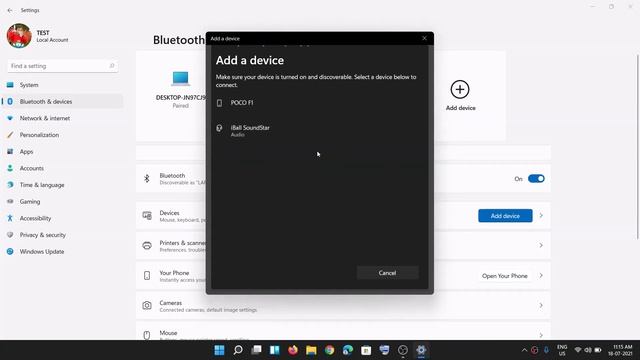The image size is (640, 360).
Task: Open Personalization settings
Action: coord(62,135)
